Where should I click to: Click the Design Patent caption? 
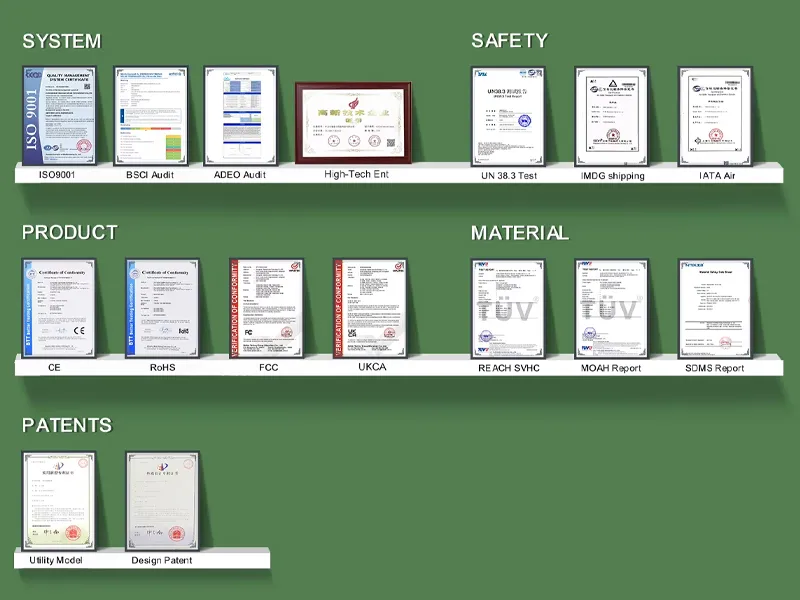click(162, 561)
